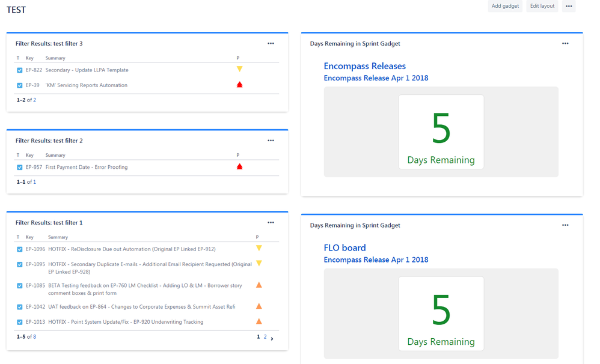This screenshot has width=600, height=364.
Task: Click the Add gadget button
Action: 505,6
